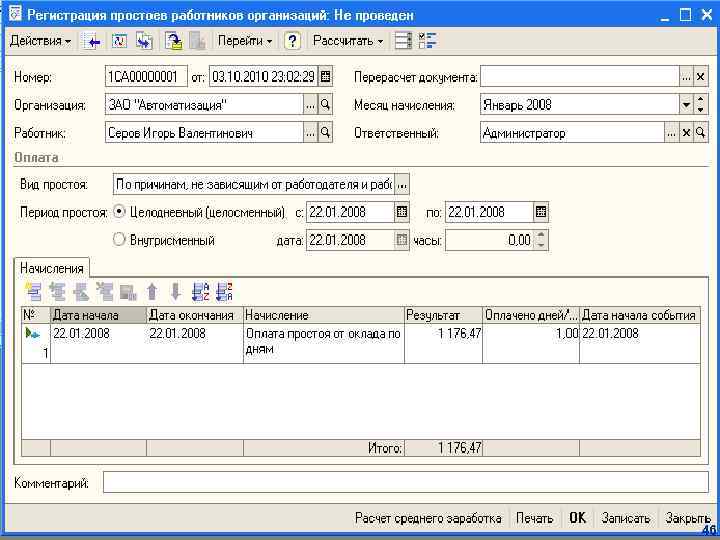This screenshot has width=720, height=540.
Task: Click Расчет среднего заработка button
Action: pyautogui.click(x=428, y=518)
